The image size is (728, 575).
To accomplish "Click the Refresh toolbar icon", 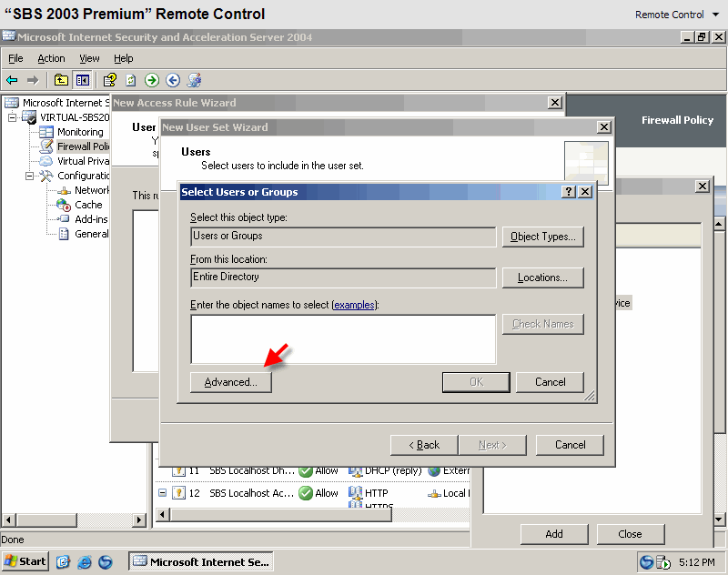I will [x=131, y=80].
